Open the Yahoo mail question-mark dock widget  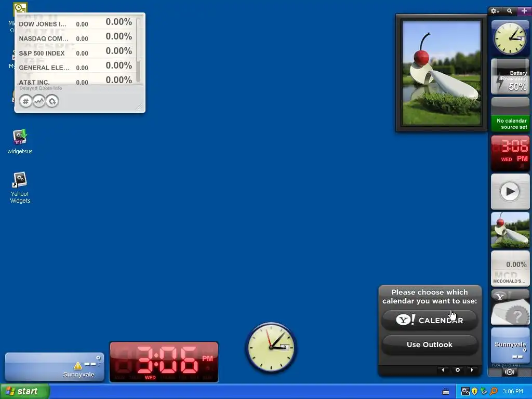pos(510,307)
